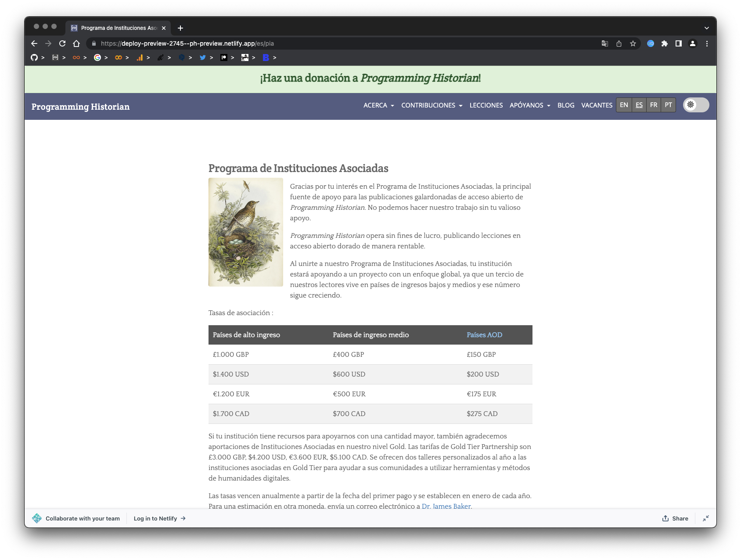Image resolution: width=741 pixels, height=560 pixels.
Task: Open the Google Analytics bookmark
Action: (x=140, y=57)
